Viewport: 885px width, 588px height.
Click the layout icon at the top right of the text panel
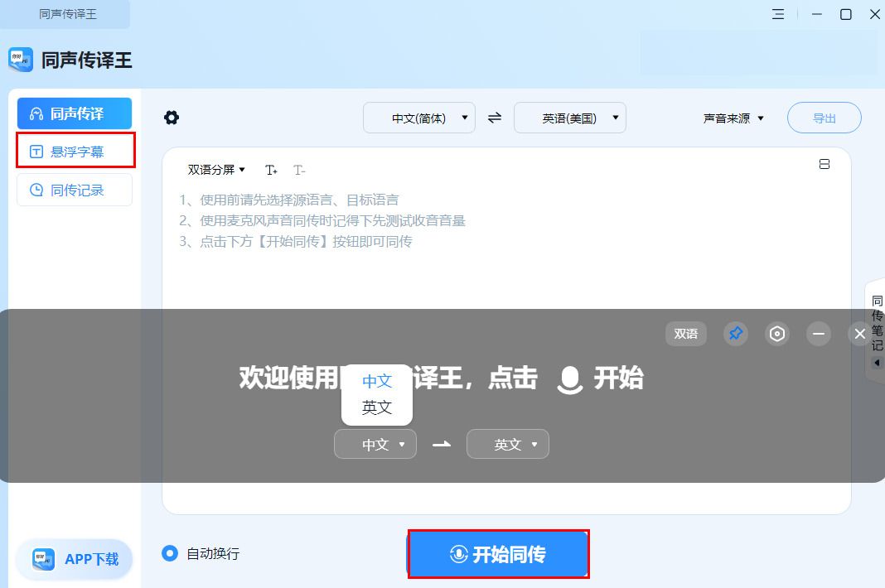tap(824, 164)
